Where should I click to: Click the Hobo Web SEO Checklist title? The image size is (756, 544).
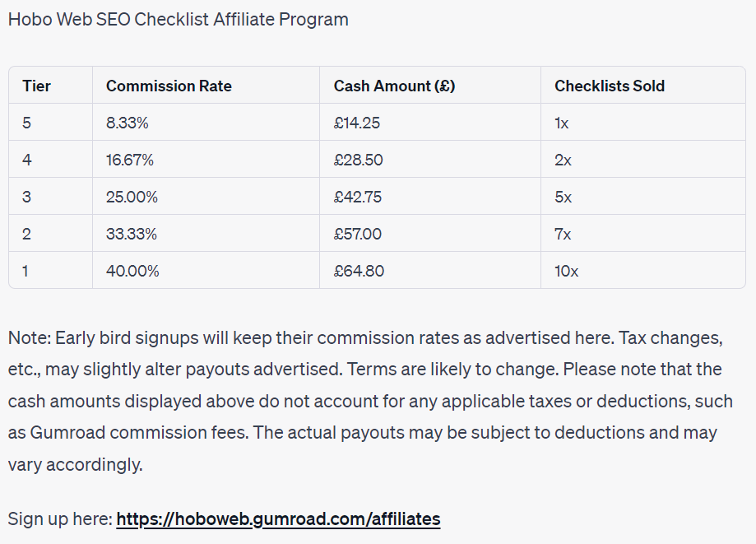pyautogui.click(x=179, y=19)
